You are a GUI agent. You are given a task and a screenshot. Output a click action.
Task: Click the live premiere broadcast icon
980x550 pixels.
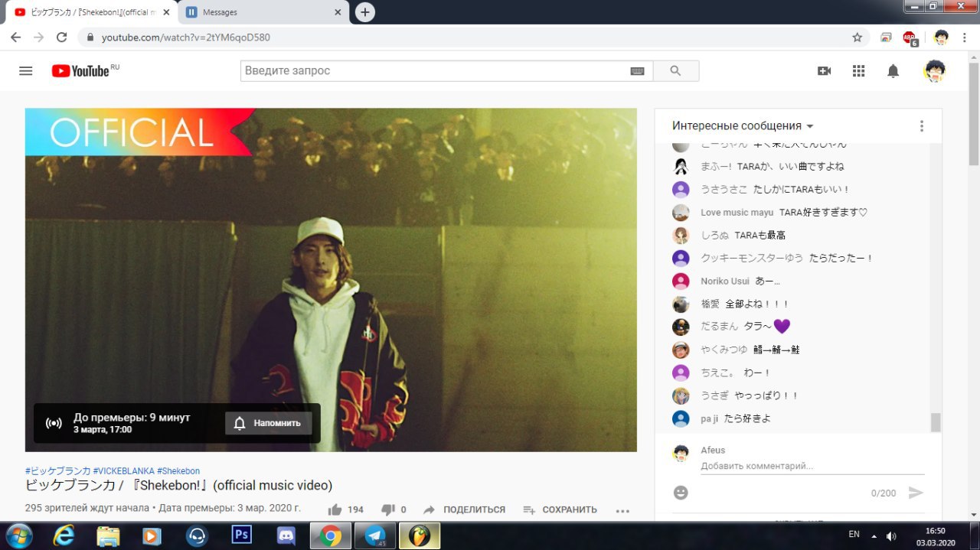[x=54, y=423]
